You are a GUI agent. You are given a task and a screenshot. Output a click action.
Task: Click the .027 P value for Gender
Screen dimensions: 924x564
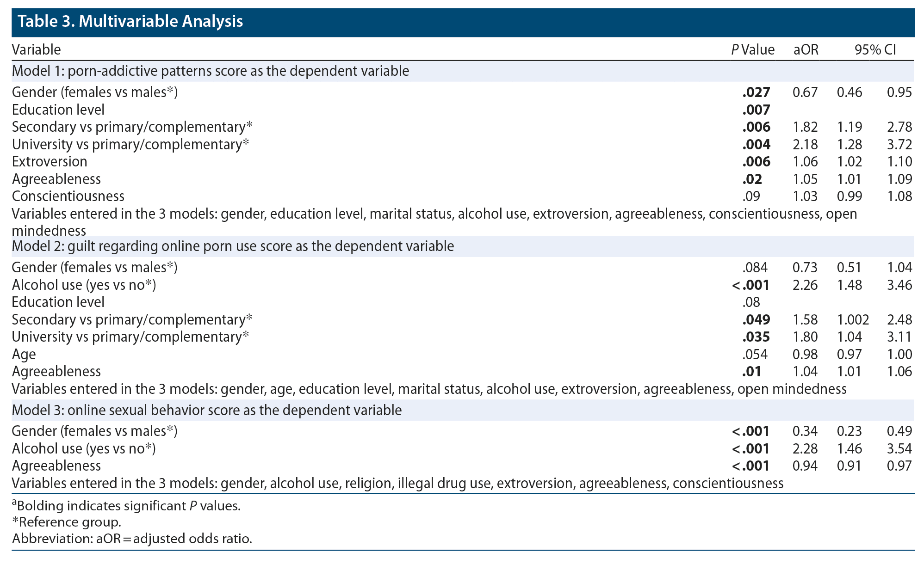[x=756, y=92]
